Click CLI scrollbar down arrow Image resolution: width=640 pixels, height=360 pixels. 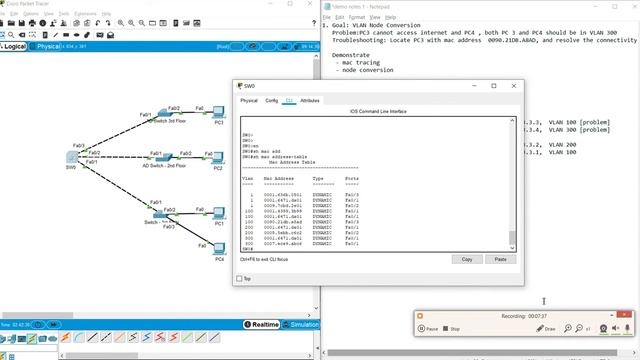(x=512, y=248)
